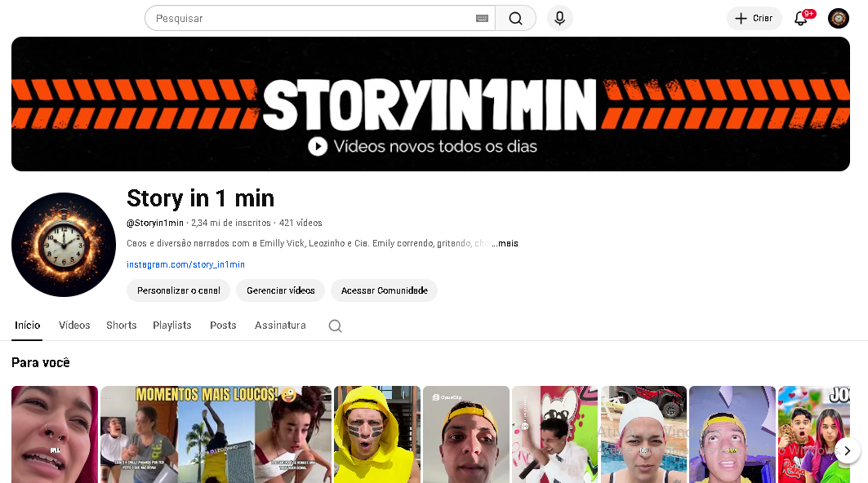The image size is (868, 483).
Task: Select the Início tab
Action: 27,326
